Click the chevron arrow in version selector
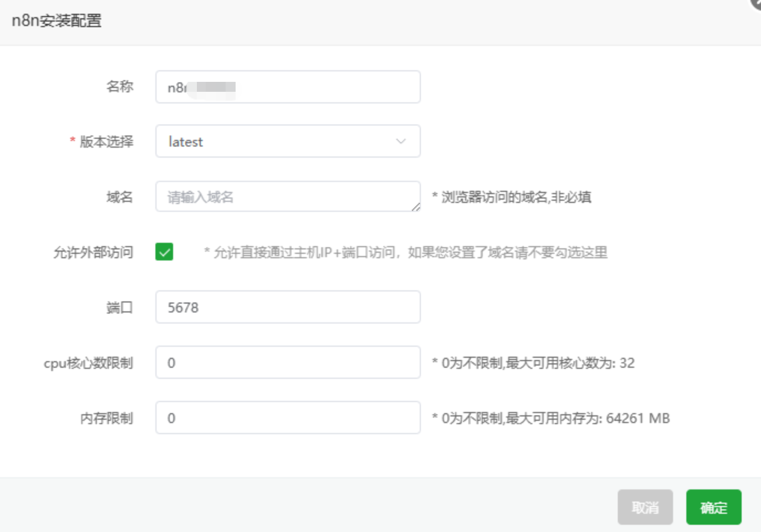The width and height of the screenshot is (761, 532). [x=401, y=142]
